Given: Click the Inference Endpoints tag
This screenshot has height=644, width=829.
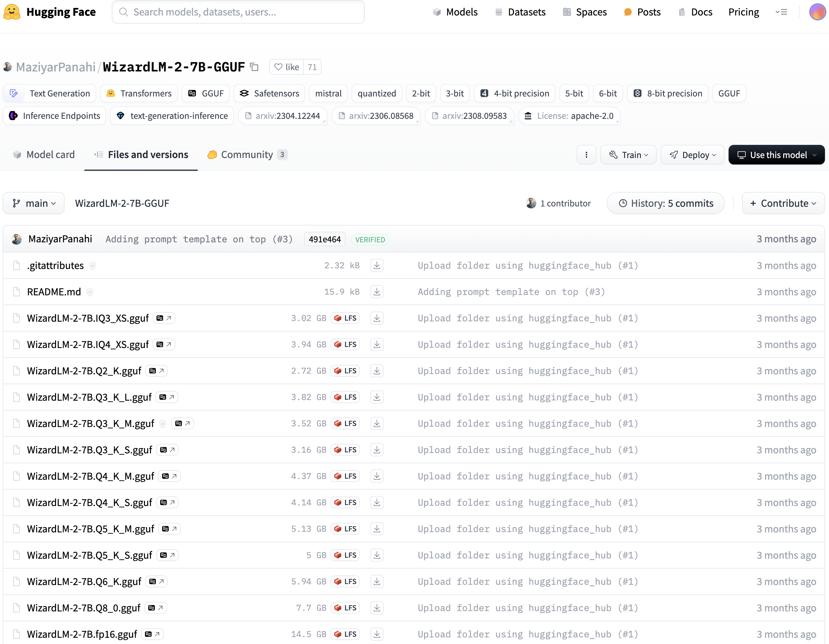Looking at the screenshot, I should coord(54,116).
